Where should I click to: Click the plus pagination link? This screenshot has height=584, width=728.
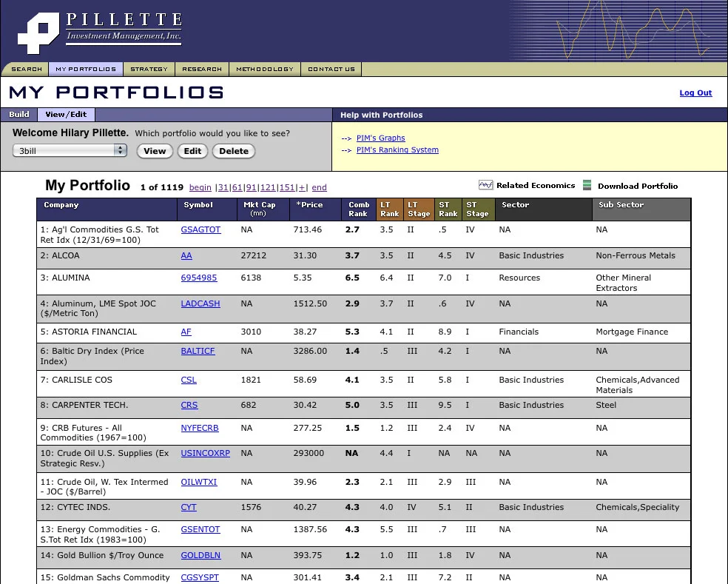pyautogui.click(x=302, y=187)
